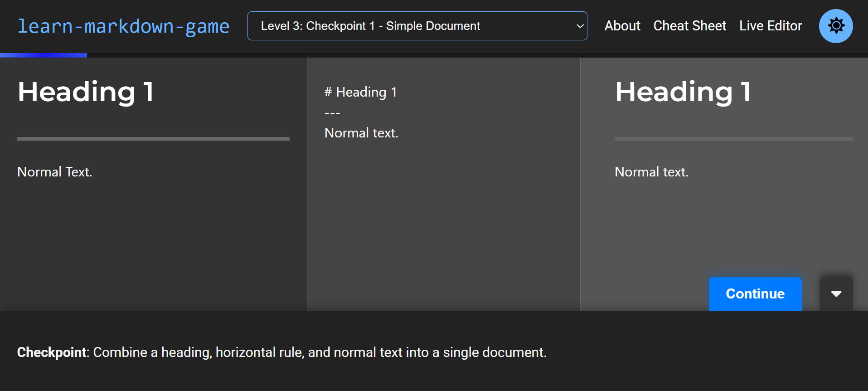Open the level selection dropdown
868x391 pixels.
(x=417, y=26)
